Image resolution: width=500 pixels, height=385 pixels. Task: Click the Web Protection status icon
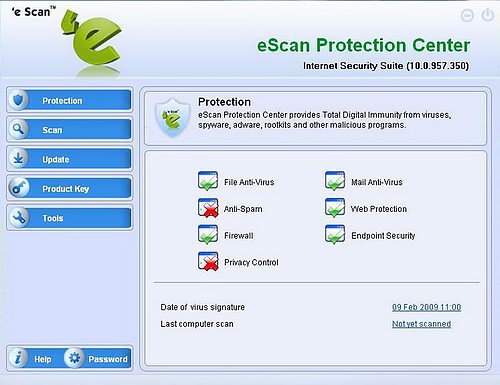pos(335,208)
